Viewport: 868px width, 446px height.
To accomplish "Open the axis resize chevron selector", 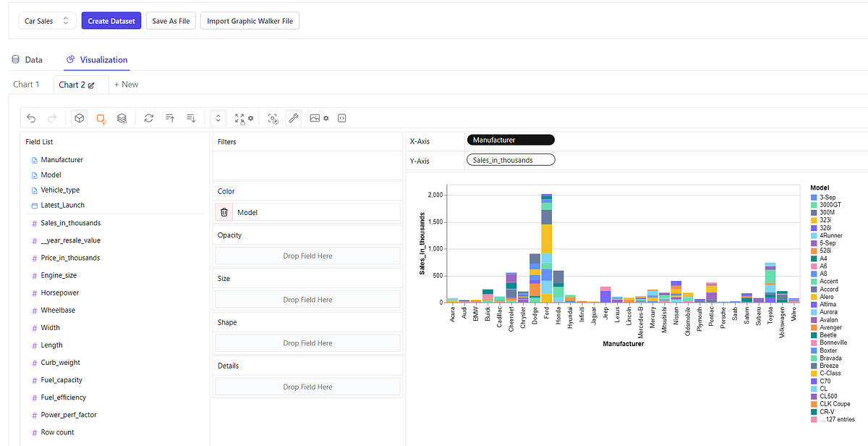I will click(218, 118).
